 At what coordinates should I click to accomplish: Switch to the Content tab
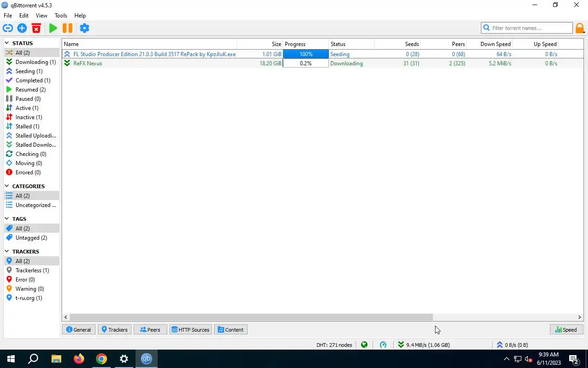pos(231,330)
